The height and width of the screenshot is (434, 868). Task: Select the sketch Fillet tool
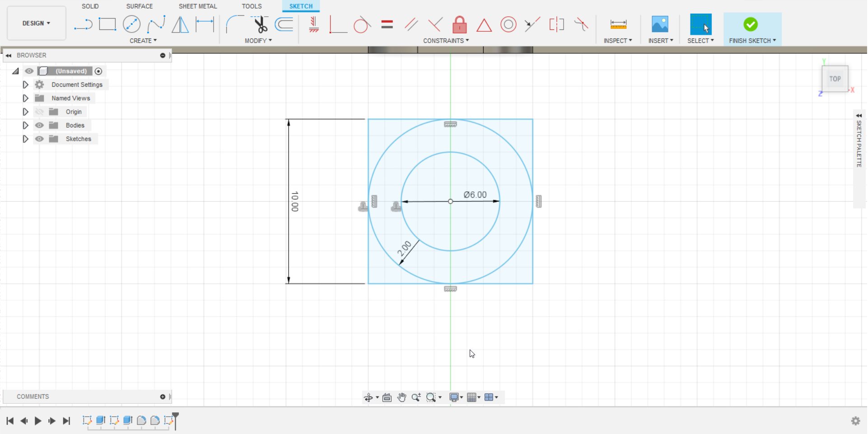point(235,24)
